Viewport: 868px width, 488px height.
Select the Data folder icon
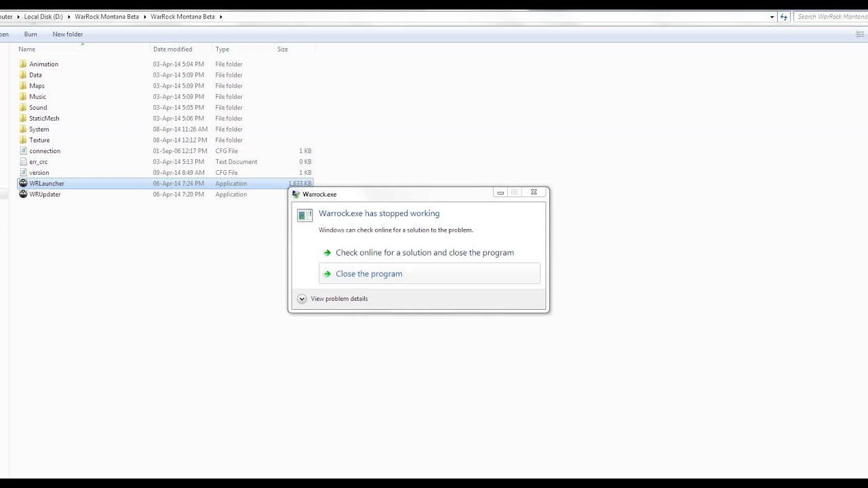23,75
